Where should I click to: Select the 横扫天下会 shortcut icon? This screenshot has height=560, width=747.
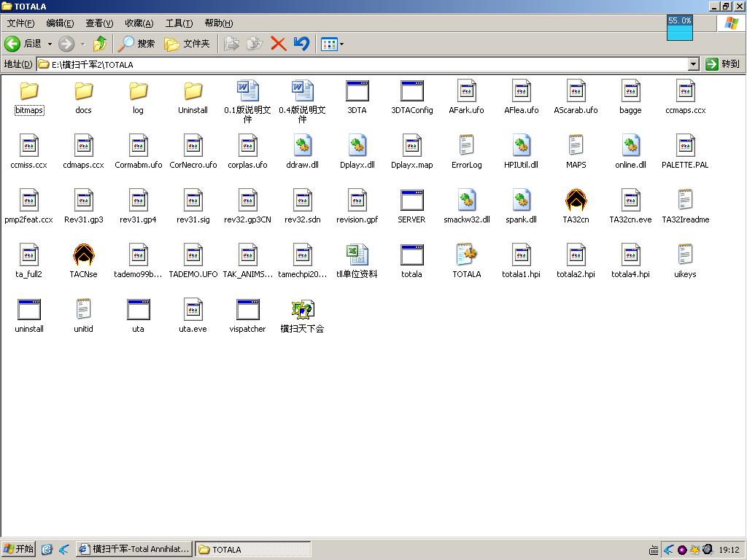302,310
